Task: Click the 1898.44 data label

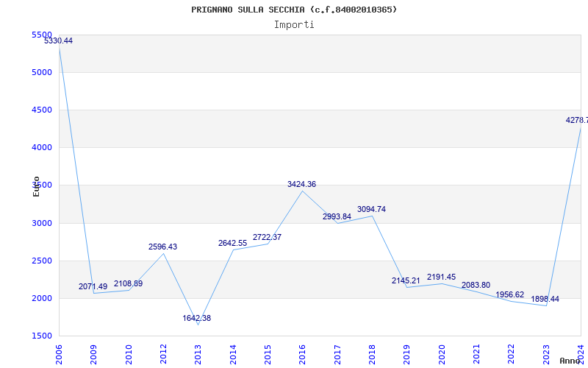Action: tap(545, 300)
